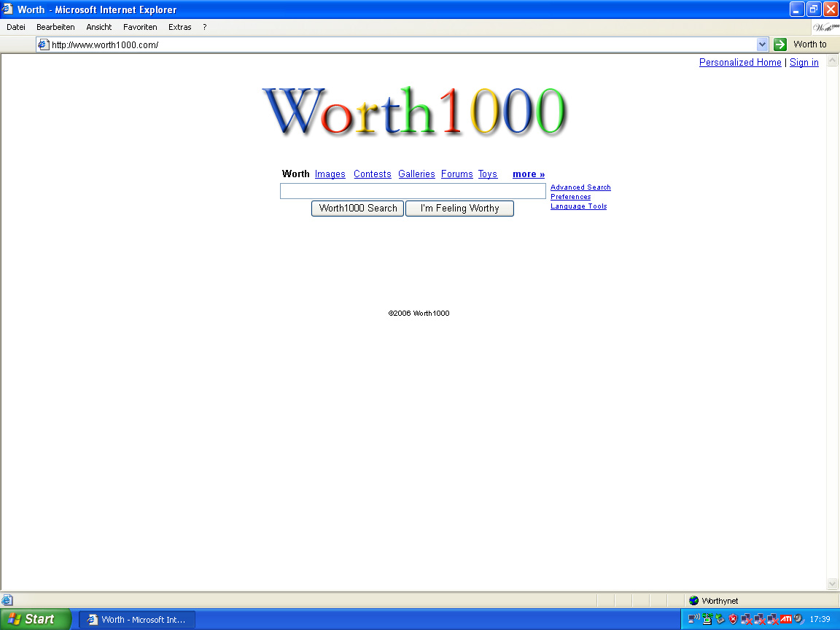
Task: Close the Internet Explorer window
Action: click(x=831, y=9)
